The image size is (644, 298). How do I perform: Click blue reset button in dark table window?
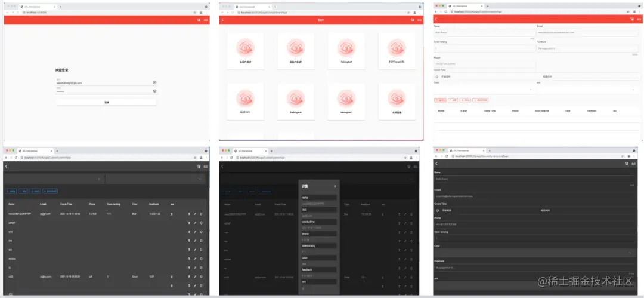point(35,191)
